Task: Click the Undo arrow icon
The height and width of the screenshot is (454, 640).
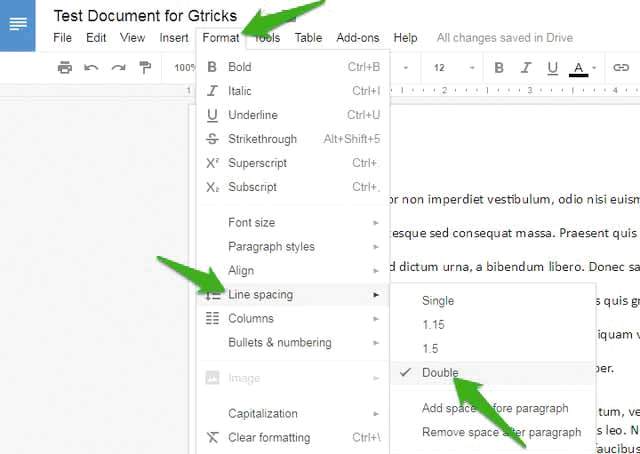Action: coord(92,68)
